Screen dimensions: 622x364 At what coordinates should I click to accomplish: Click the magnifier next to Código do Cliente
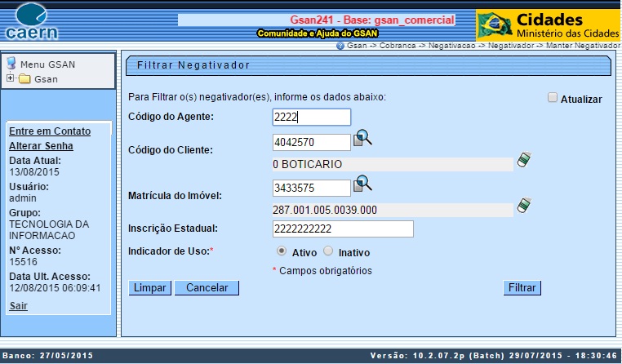(362, 140)
